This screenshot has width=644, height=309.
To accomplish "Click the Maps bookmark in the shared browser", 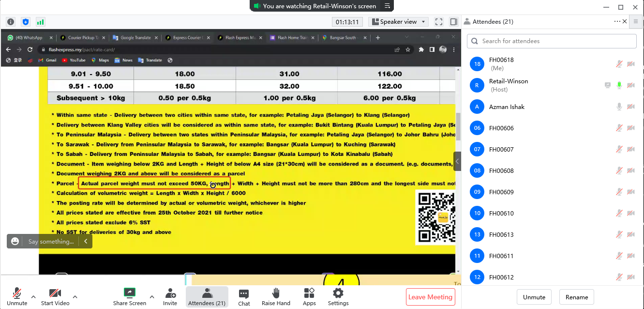I will (x=100, y=60).
